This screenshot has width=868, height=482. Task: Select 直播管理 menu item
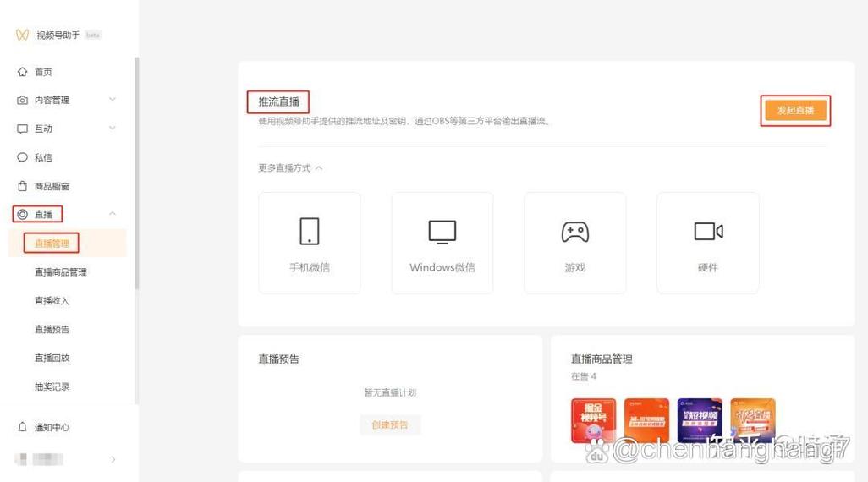(52, 244)
